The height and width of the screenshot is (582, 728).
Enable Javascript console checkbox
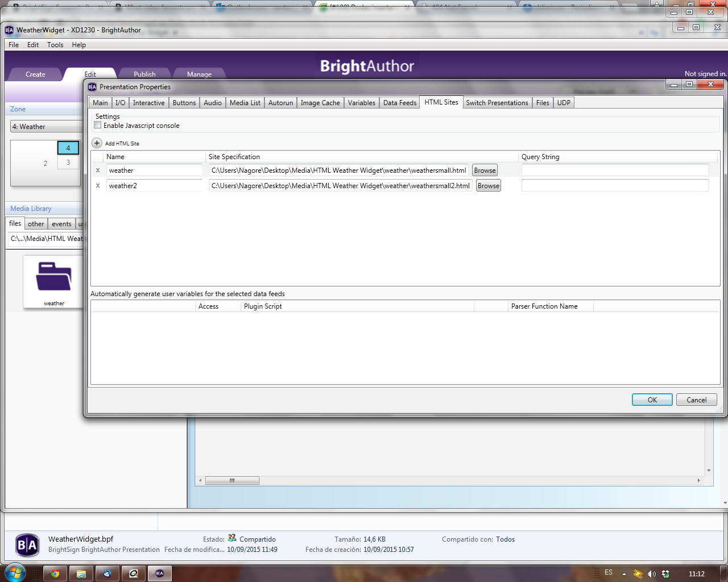[x=98, y=125]
